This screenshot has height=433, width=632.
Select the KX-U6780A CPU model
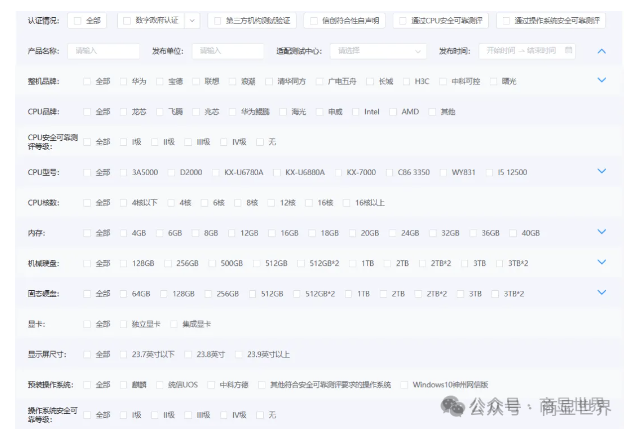(x=216, y=173)
